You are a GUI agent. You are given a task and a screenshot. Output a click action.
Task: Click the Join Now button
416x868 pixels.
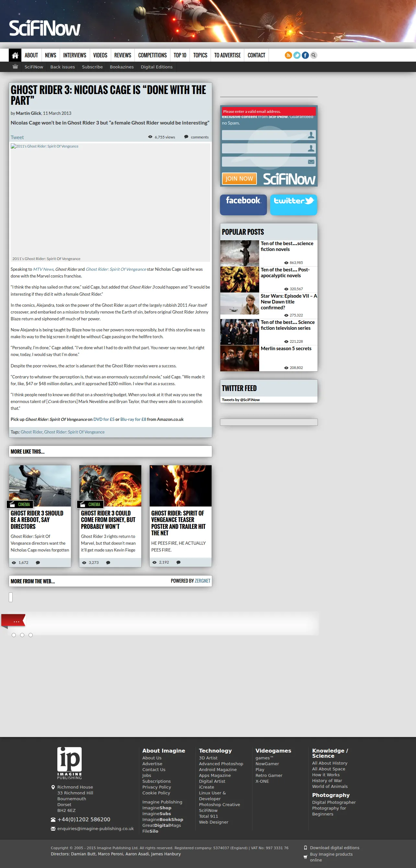(239, 179)
